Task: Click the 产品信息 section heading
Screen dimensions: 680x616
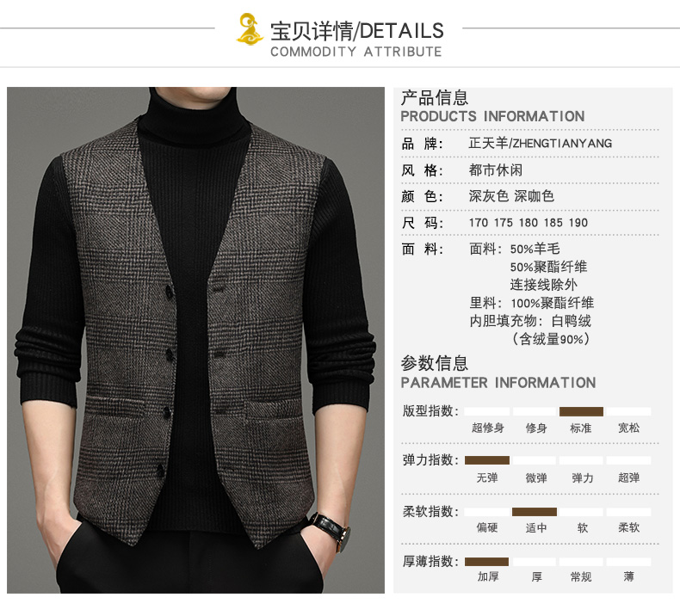Action: [x=435, y=97]
